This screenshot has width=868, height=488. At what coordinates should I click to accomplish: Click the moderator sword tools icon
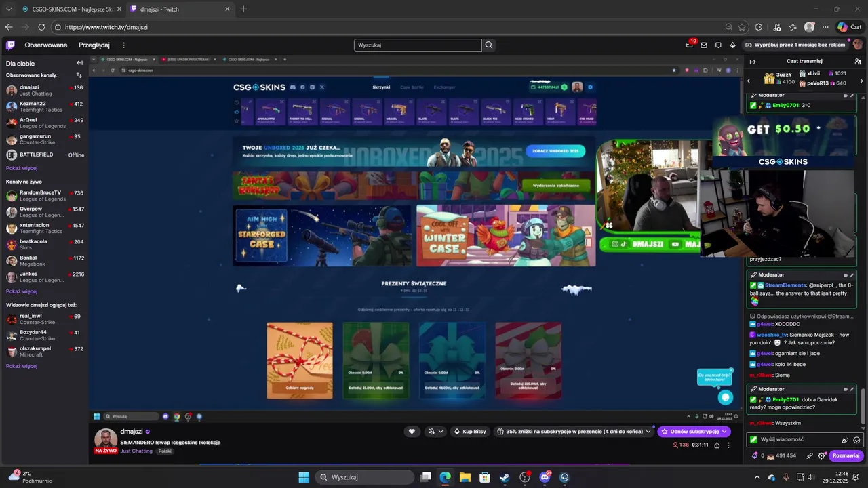click(x=810, y=455)
